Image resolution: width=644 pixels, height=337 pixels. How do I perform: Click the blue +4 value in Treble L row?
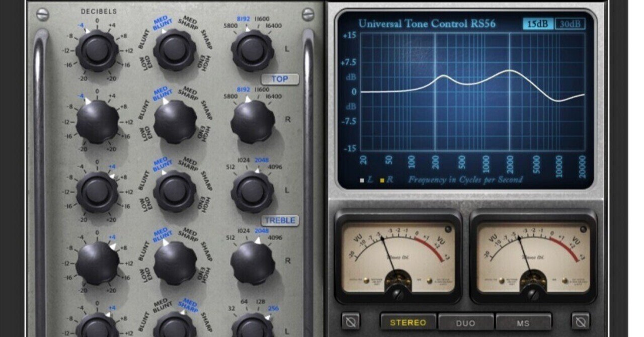point(112,166)
